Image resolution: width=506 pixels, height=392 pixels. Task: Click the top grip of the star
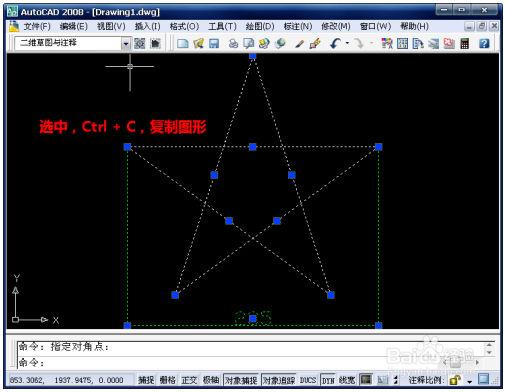click(x=253, y=56)
